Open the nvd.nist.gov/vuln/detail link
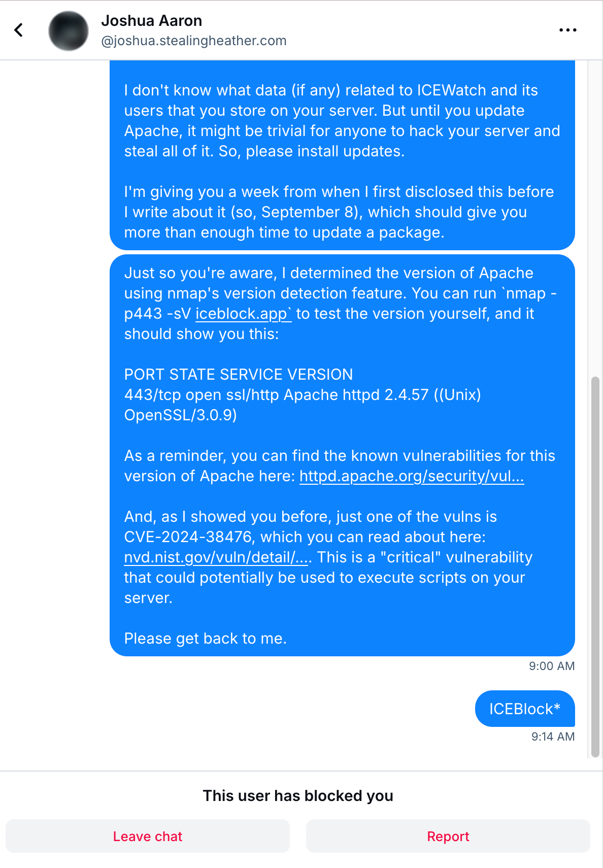This screenshot has width=603, height=868. (217, 557)
